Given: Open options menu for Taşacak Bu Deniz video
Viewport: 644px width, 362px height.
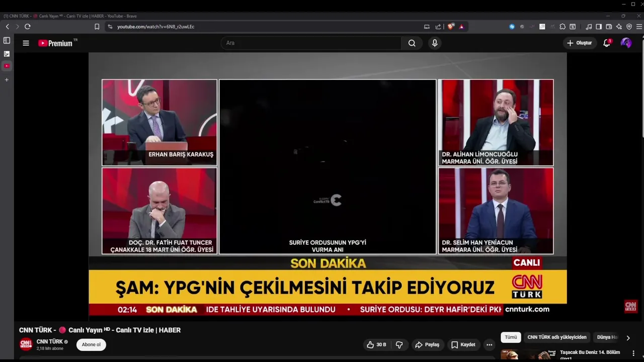Looking at the screenshot, I should coord(634,353).
